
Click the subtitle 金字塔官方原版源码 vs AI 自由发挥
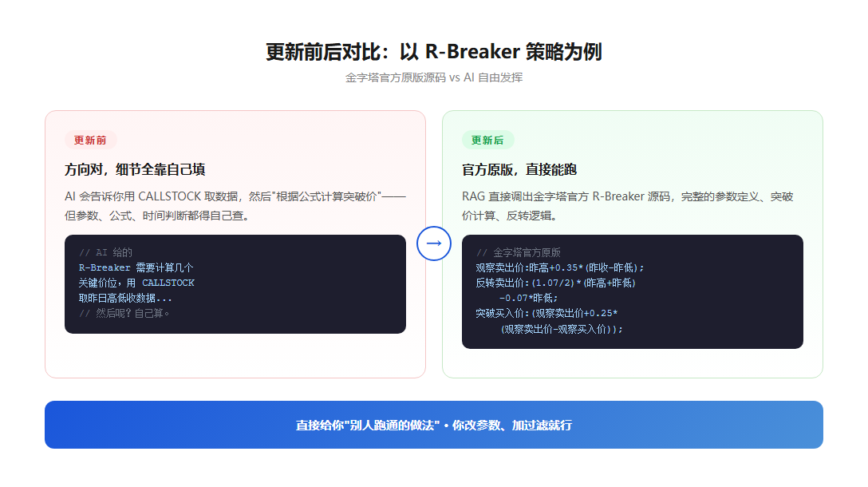tap(433, 77)
